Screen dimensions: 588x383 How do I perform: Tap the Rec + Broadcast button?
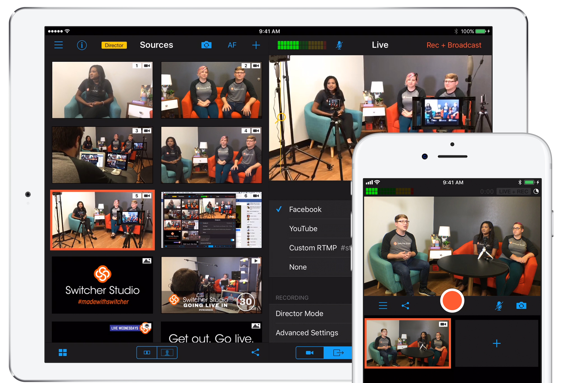[x=454, y=45]
